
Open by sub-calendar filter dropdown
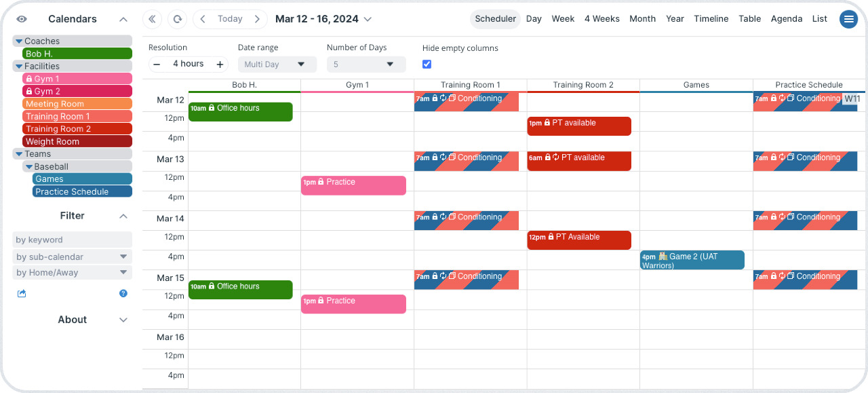point(73,257)
